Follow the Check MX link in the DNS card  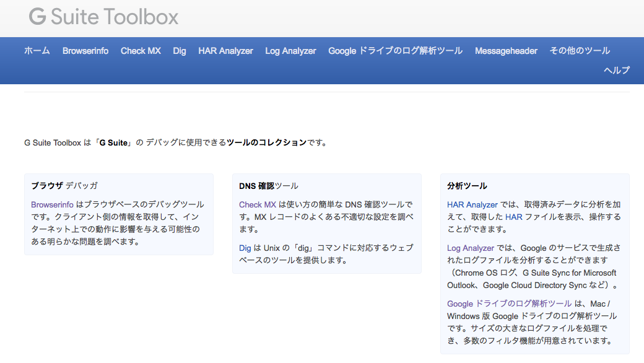pyautogui.click(x=258, y=204)
